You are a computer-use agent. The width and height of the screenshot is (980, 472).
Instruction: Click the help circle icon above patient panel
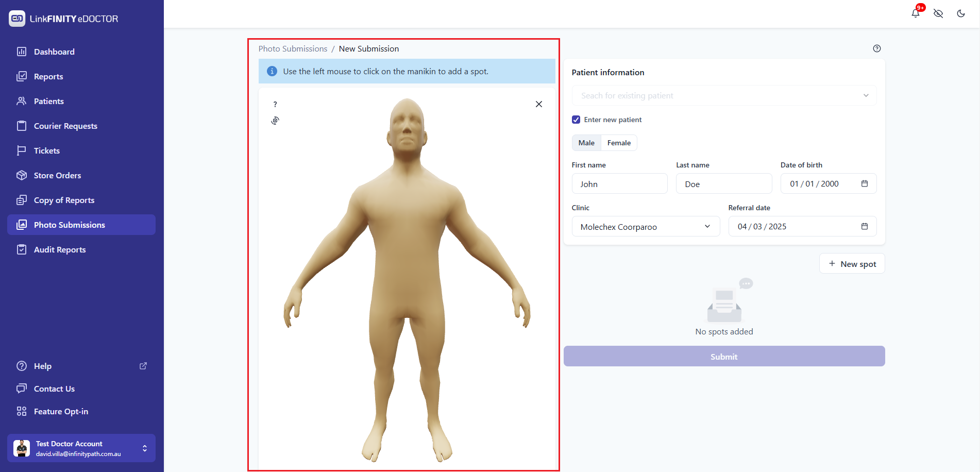(877, 48)
